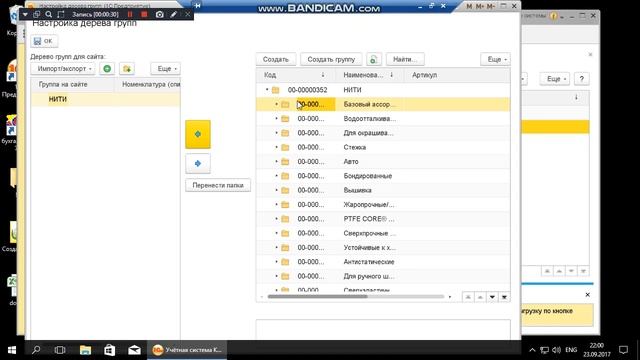Select the Для ручного ш... row
This screenshot has height=360, width=640.
[383, 276]
